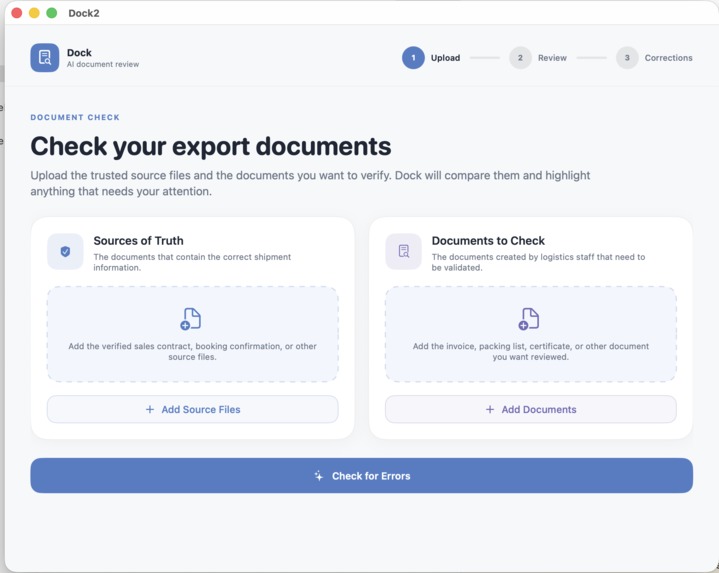Image resolution: width=719 pixels, height=573 pixels.
Task: Click the 'AI document review' subtitle
Action: 103,64
